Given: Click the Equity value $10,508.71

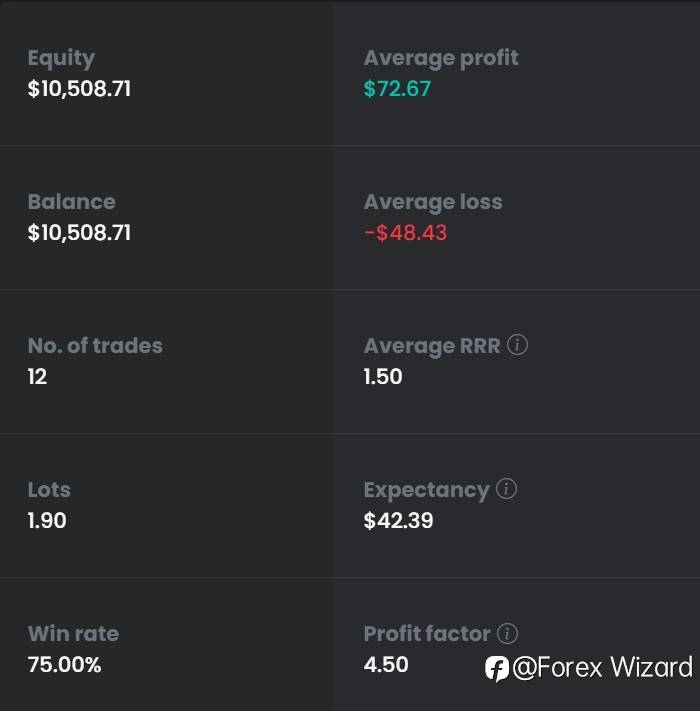Looking at the screenshot, I should coord(79,88).
